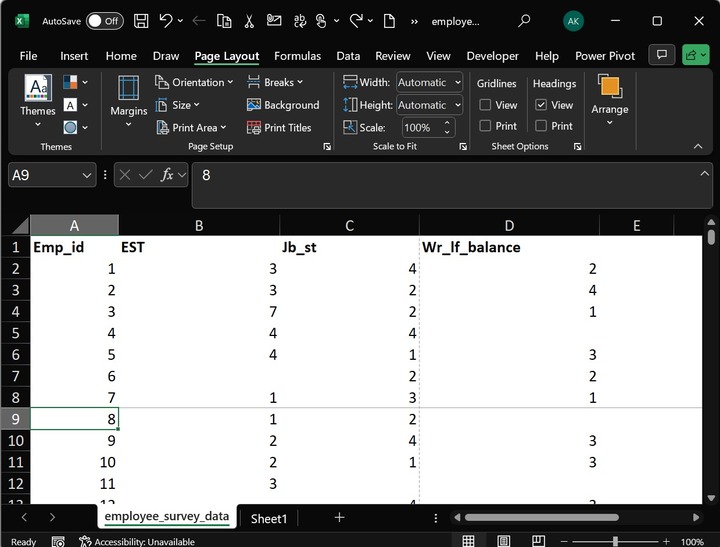Screen dimensions: 720x547
Task: Open the Margins menu
Action: point(128,96)
